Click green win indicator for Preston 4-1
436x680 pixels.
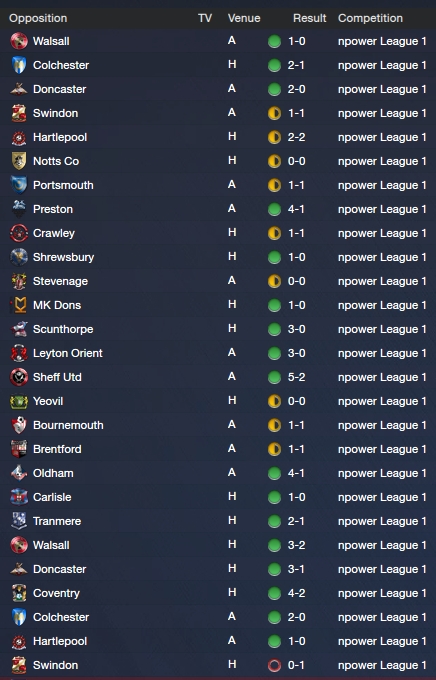pos(274,209)
